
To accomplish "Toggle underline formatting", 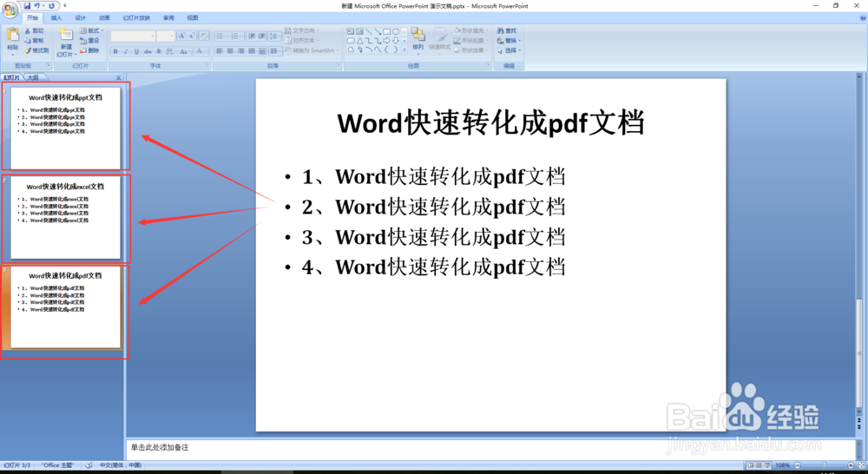I will 137,51.
